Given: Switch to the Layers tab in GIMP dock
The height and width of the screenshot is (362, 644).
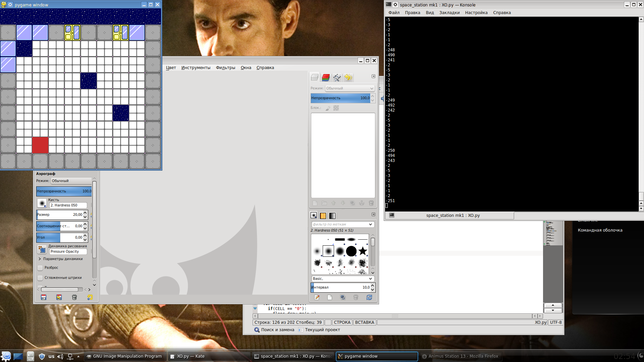Looking at the screenshot, I should tap(315, 77).
